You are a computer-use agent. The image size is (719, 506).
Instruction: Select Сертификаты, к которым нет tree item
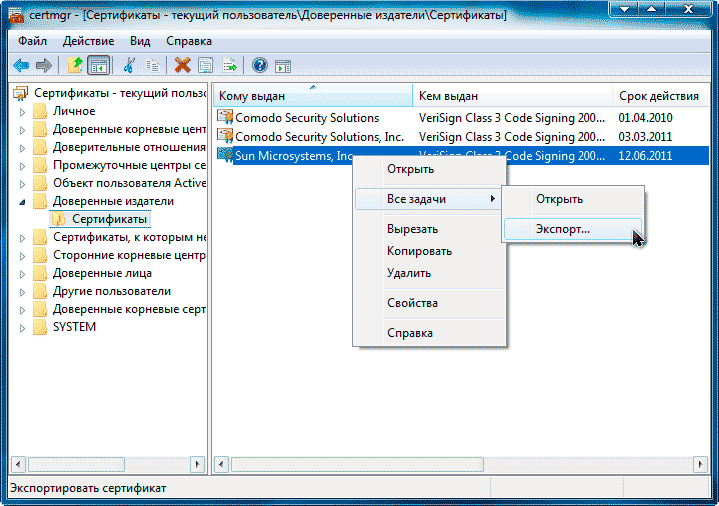coord(129,237)
